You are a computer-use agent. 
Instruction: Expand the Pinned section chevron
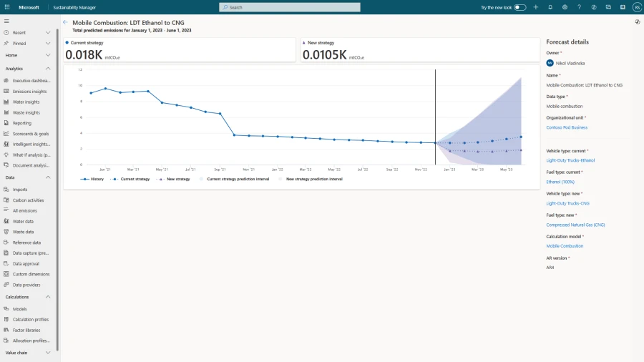[x=48, y=44]
